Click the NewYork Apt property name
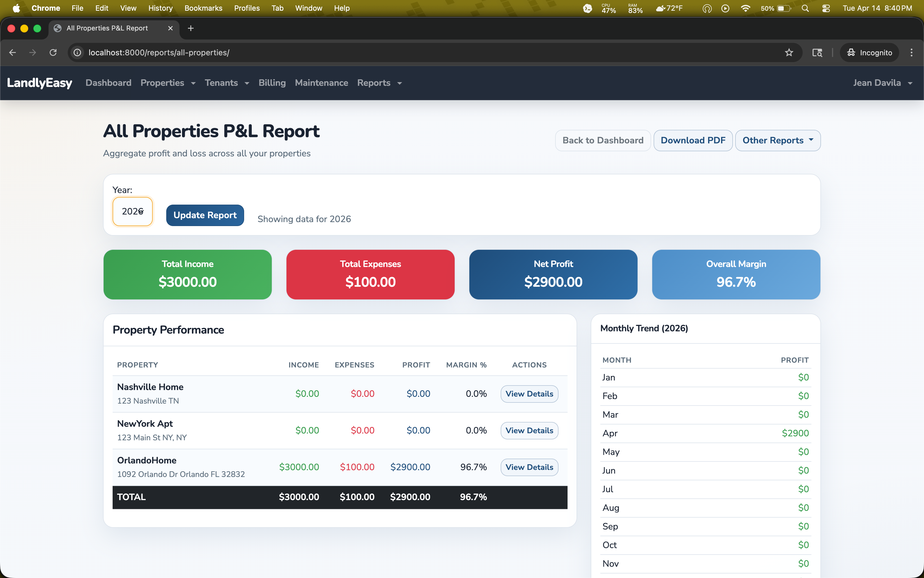Screen dimensions: 924x578 [145, 424]
